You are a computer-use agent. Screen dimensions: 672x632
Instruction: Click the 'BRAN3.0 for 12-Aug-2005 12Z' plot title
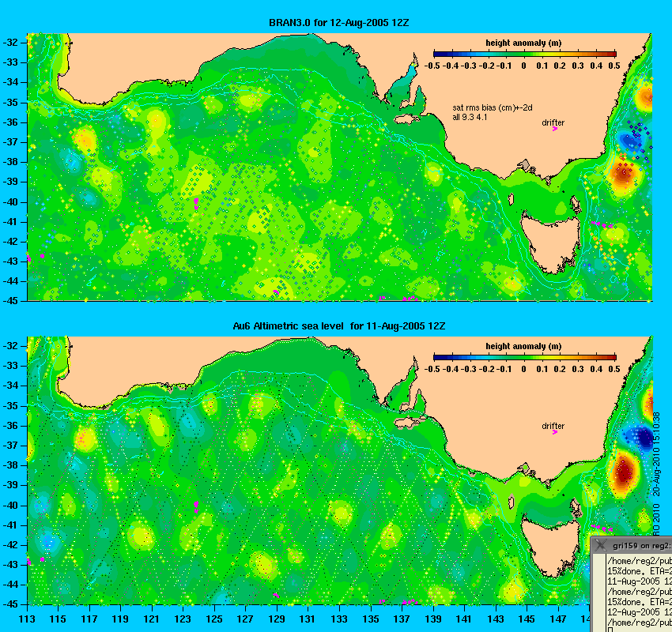point(338,23)
